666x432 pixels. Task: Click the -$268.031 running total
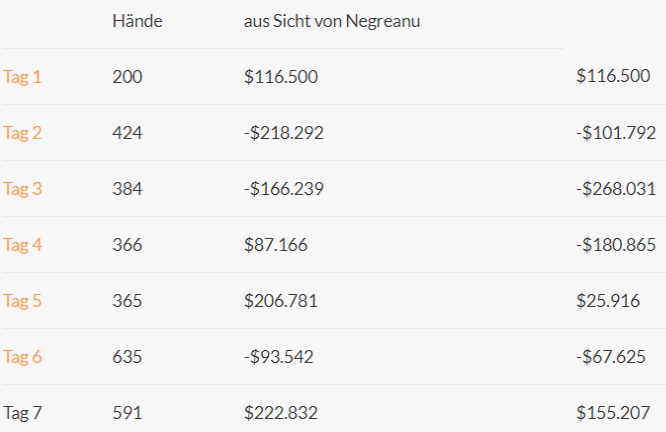pos(616,188)
